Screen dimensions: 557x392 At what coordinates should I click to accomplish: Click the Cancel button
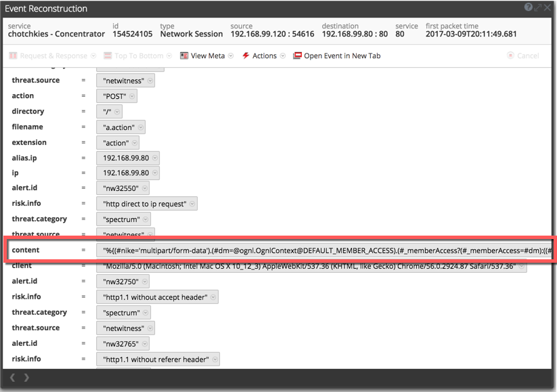(x=523, y=56)
